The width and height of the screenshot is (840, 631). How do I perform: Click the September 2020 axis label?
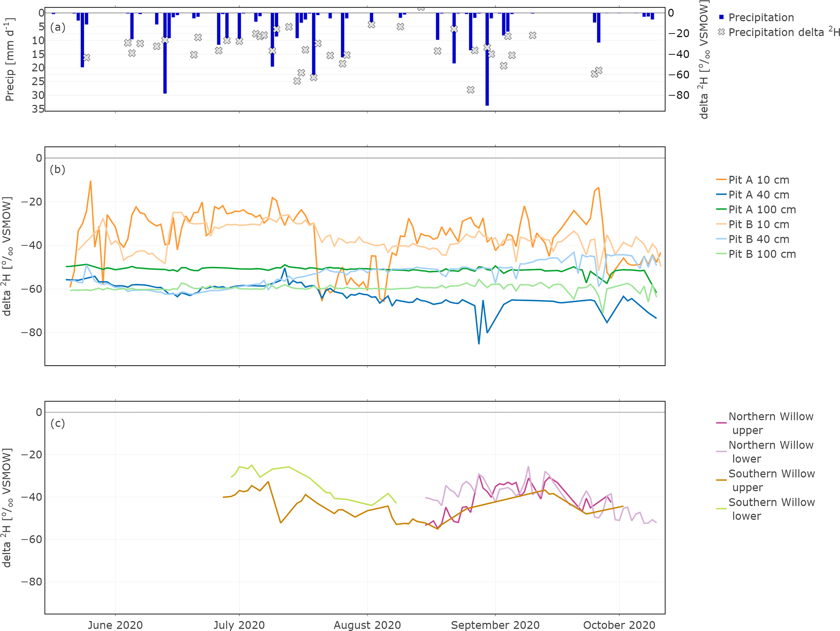(x=495, y=625)
